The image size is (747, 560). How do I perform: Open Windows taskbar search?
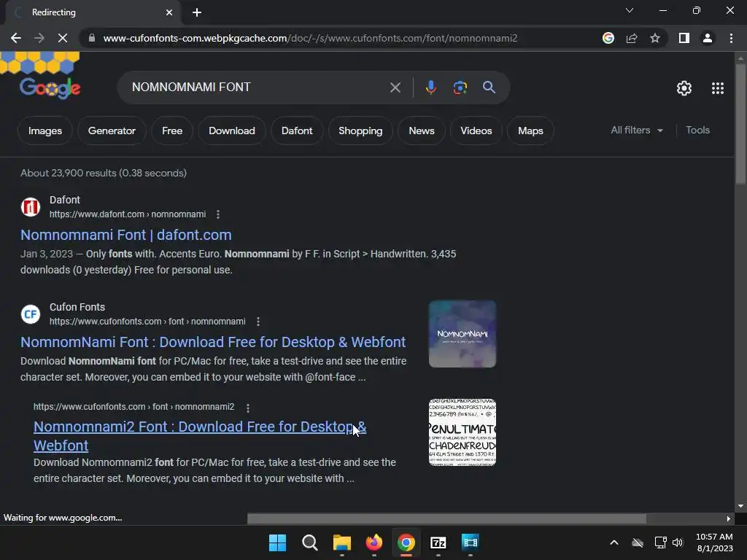[x=309, y=542]
